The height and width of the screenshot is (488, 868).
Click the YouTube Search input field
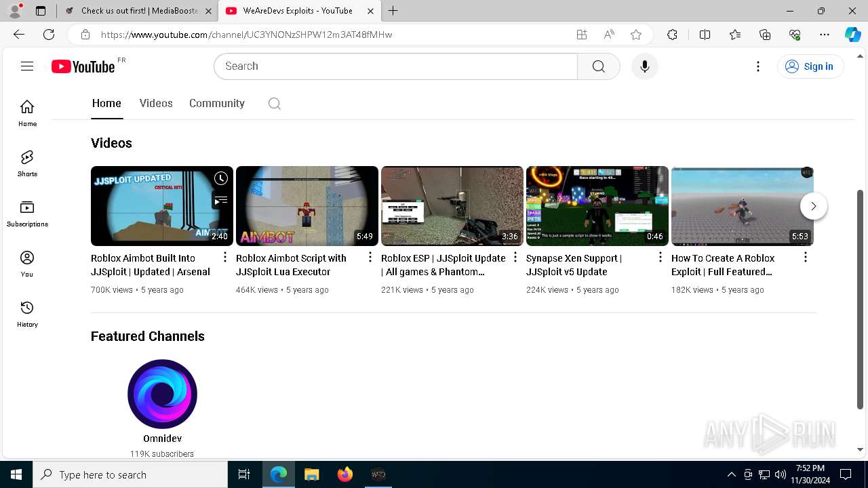coord(395,66)
